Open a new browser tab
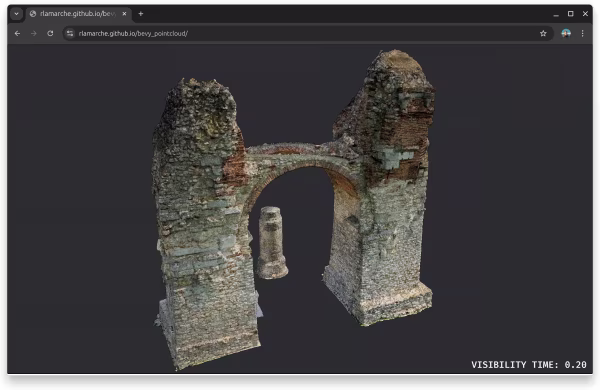This screenshot has width=600, height=390. (141, 14)
